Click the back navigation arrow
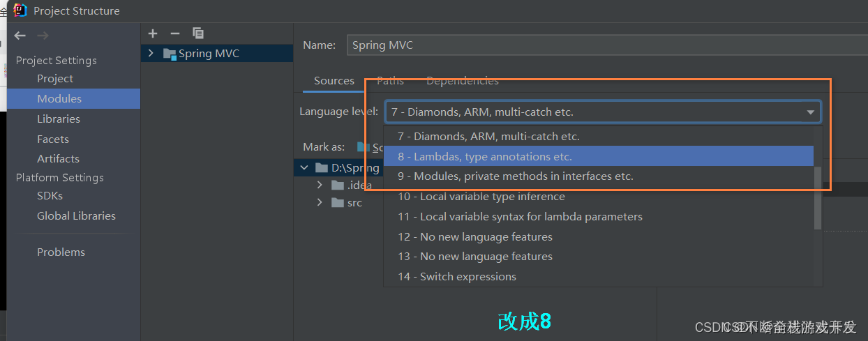The height and width of the screenshot is (341, 868). (20, 36)
